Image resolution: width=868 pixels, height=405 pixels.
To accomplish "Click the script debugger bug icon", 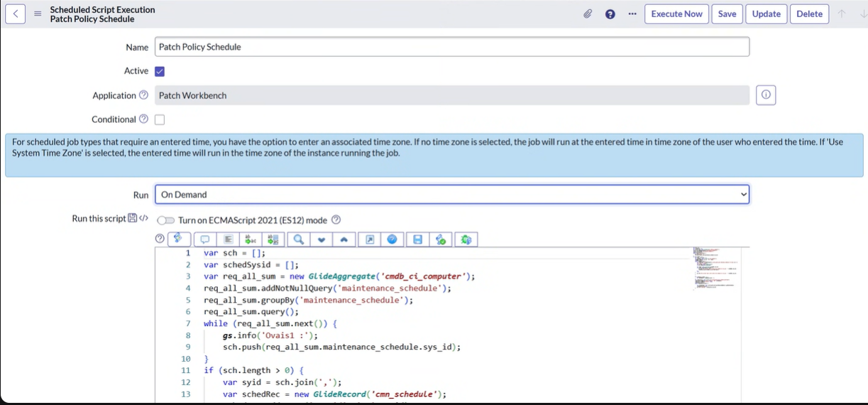I will (466, 239).
